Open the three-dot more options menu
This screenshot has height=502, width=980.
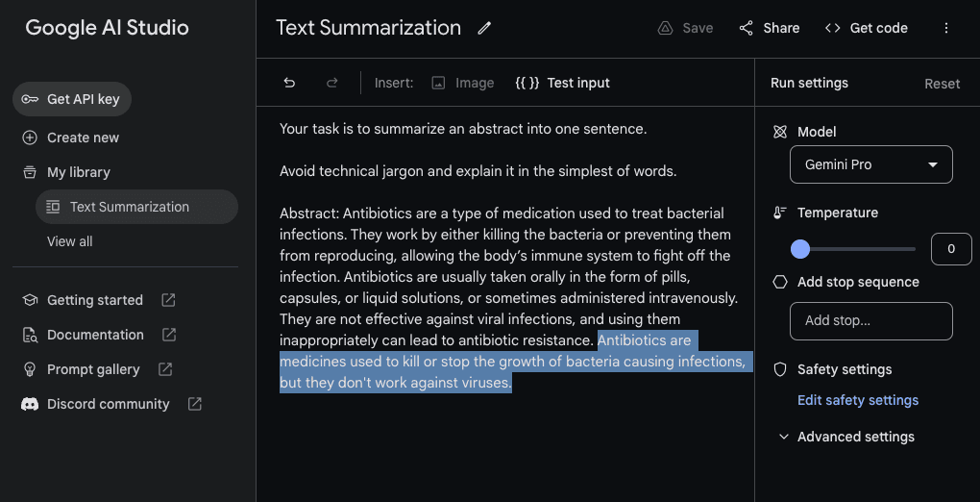pyautogui.click(x=946, y=28)
